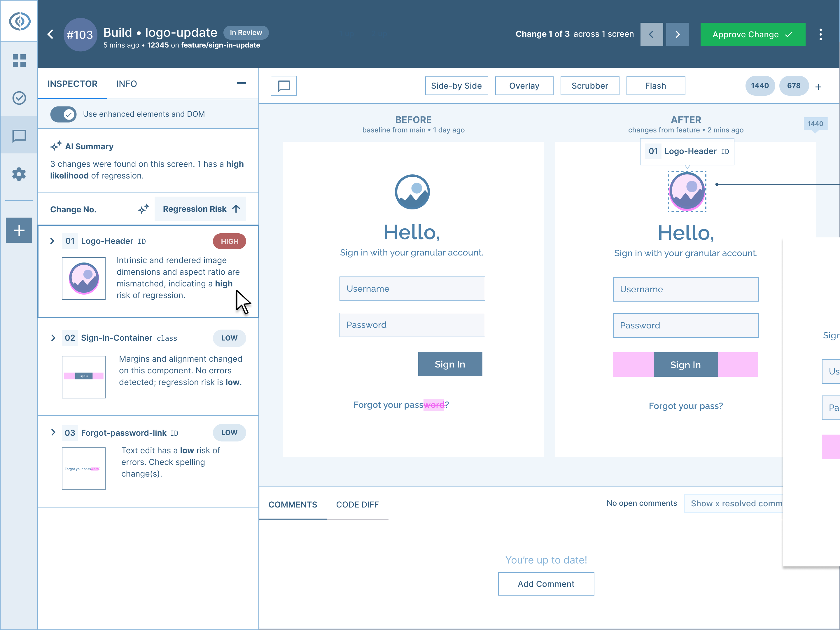Image resolution: width=840 pixels, height=630 pixels.
Task: Add a new viewport width with plus icon
Action: pyautogui.click(x=818, y=87)
